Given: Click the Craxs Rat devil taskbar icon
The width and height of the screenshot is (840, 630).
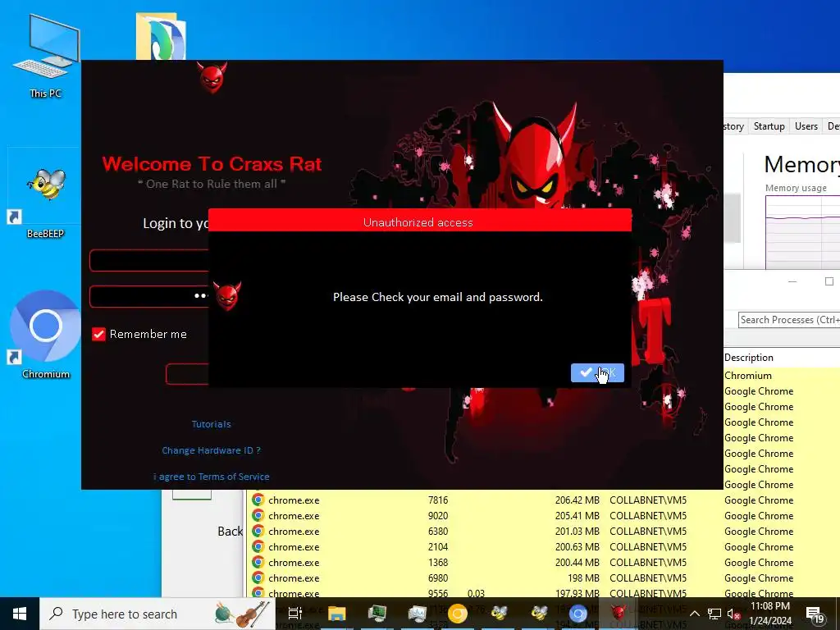Looking at the screenshot, I should (619, 612).
